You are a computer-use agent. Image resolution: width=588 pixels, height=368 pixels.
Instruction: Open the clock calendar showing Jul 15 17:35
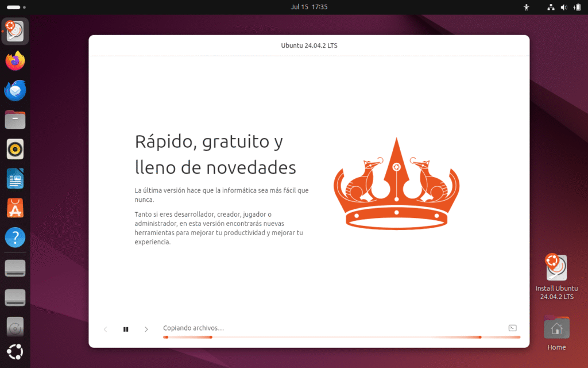tap(309, 7)
